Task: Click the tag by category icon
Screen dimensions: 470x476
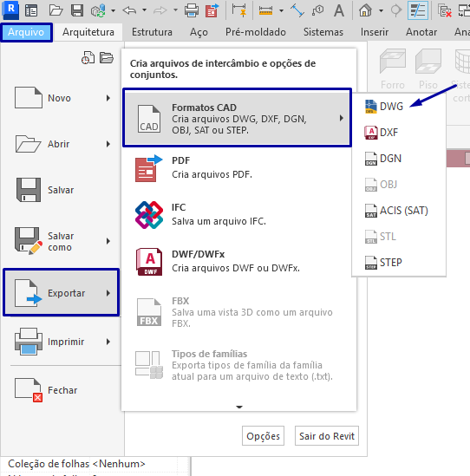Action: pos(317,10)
